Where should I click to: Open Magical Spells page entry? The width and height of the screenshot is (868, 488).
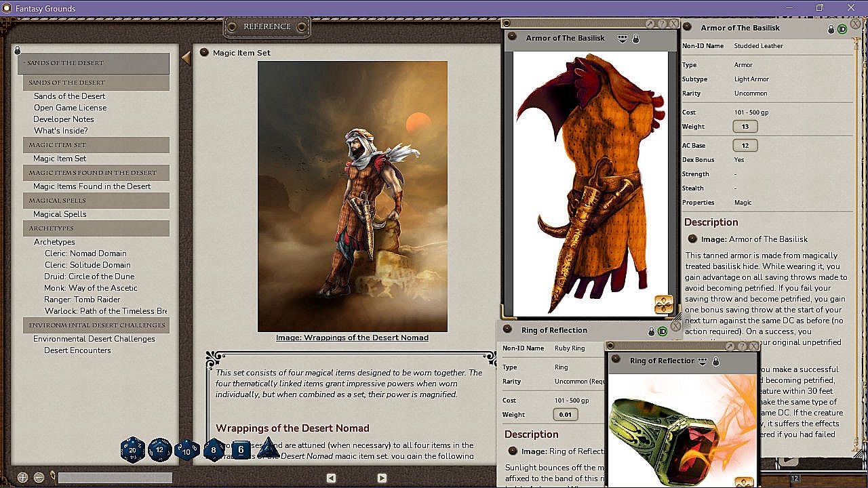click(x=60, y=214)
